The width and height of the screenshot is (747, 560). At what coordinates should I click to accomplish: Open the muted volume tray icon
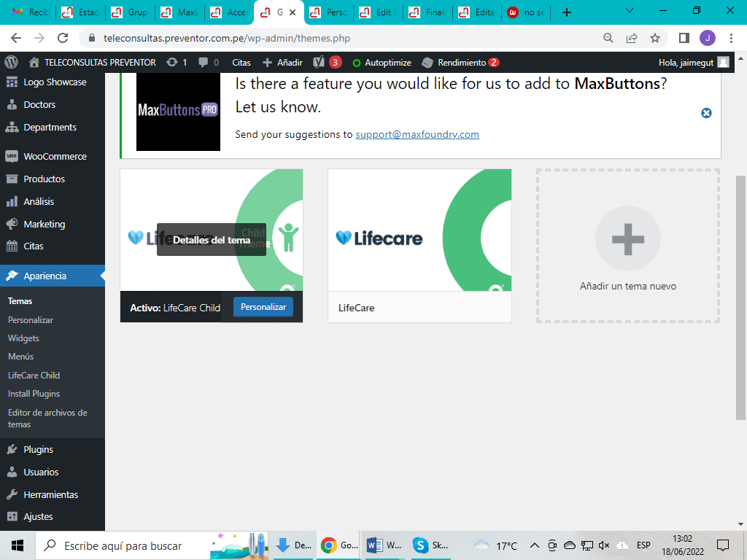pos(604,545)
